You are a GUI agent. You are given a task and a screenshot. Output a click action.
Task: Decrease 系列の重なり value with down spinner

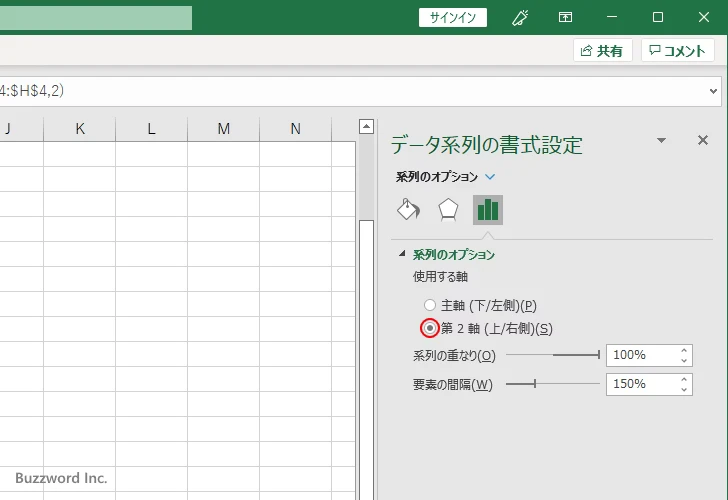pyautogui.click(x=684, y=360)
